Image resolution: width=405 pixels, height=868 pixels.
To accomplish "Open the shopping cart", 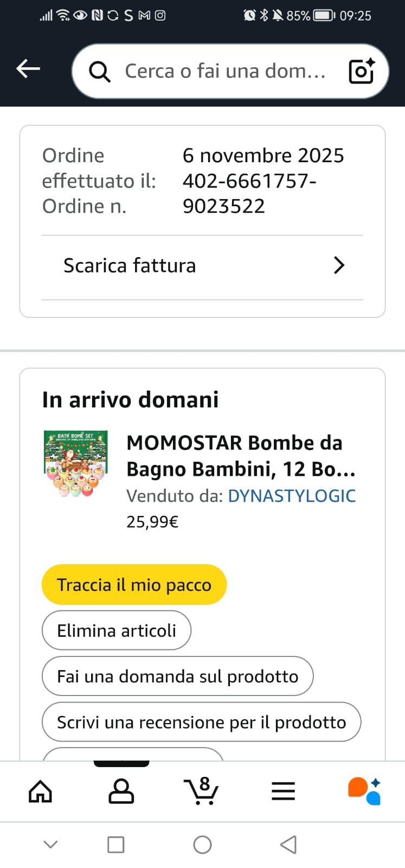I will [202, 792].
